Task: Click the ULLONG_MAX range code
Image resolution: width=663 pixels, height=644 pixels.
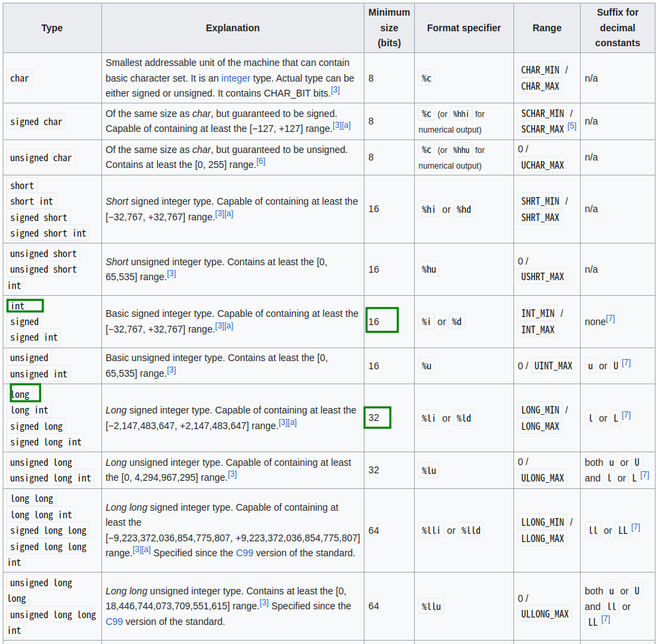Action: point(545,614)
